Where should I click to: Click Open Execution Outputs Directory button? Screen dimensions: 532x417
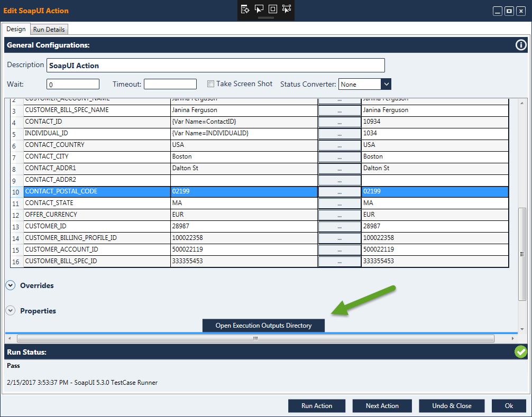point(264,326)
